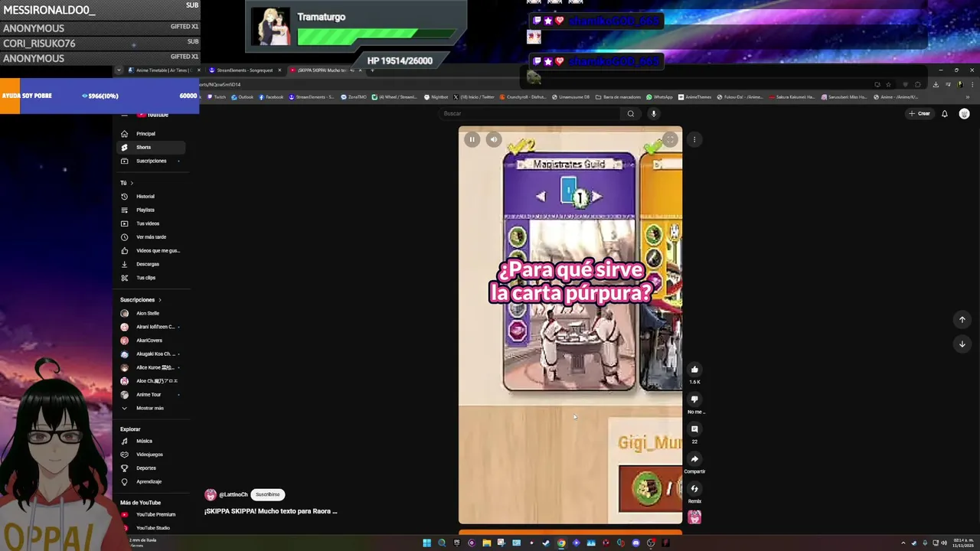The image size is (980, 551).
Task: Click the Buscar search field
Action: tap(531, 113)
